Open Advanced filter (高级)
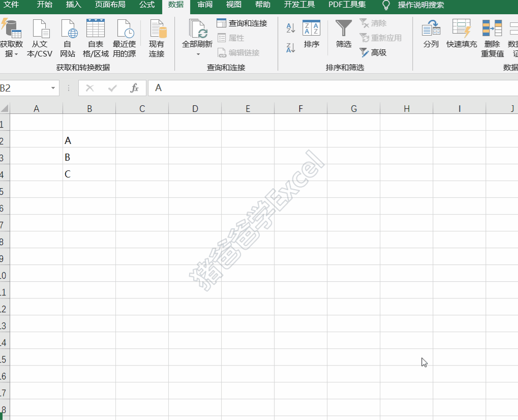The height and width of the screenshot is (420, 518). (373, 52)
